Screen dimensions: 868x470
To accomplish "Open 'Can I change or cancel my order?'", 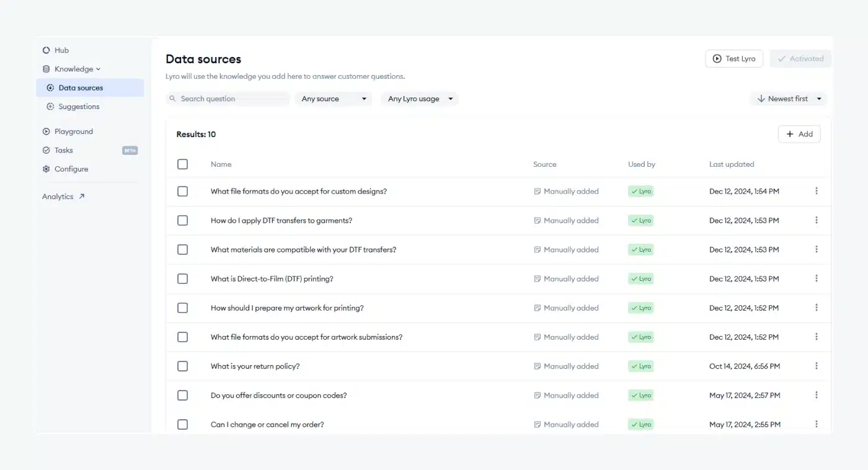I will tap(267, 425).
